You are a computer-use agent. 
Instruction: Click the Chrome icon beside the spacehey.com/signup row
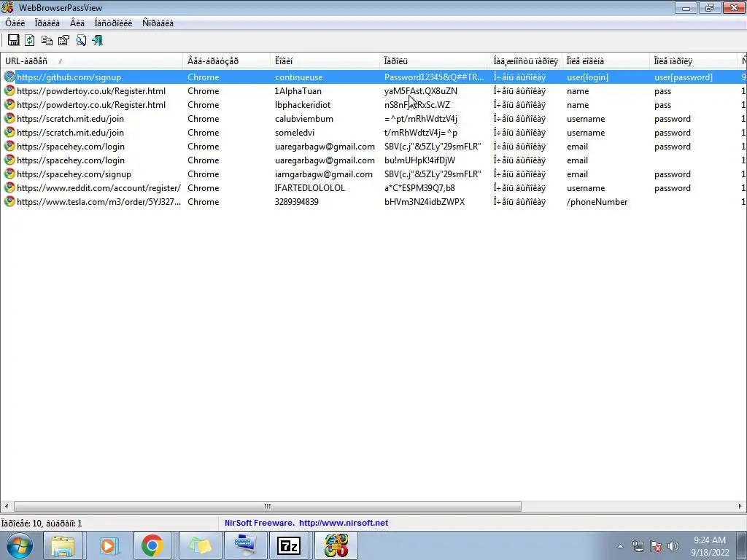(x=9, y=174)
